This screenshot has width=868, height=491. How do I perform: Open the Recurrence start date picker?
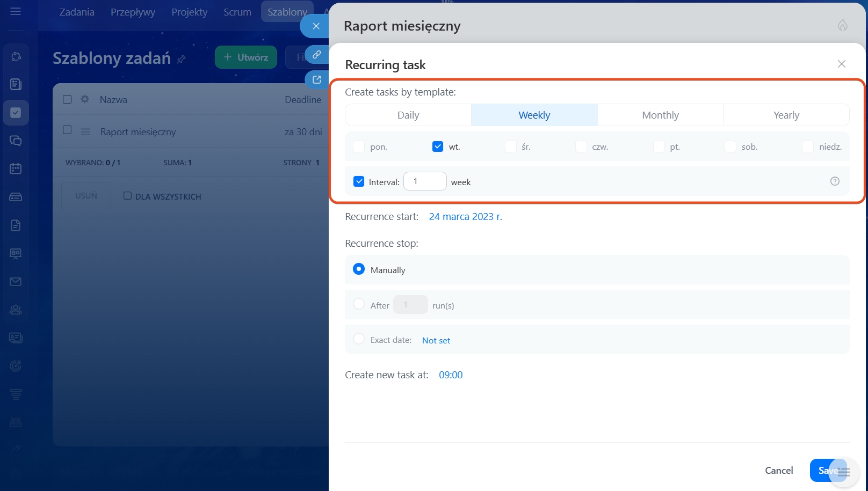pos(465,217)
